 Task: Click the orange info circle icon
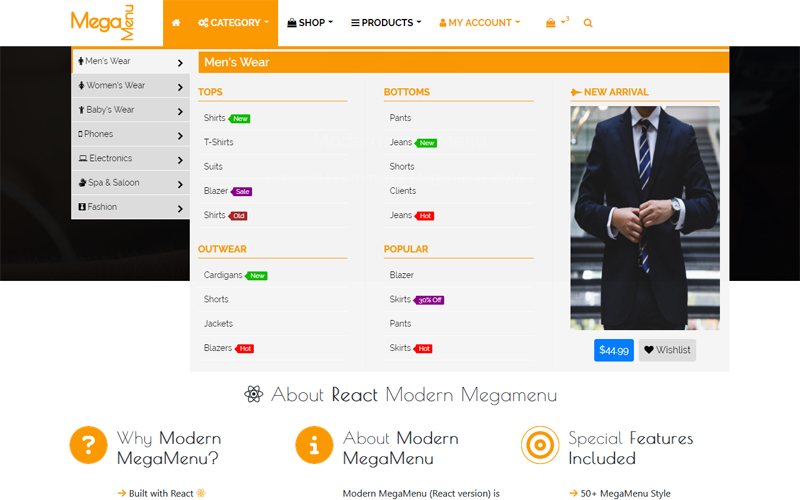click(314, 446)
